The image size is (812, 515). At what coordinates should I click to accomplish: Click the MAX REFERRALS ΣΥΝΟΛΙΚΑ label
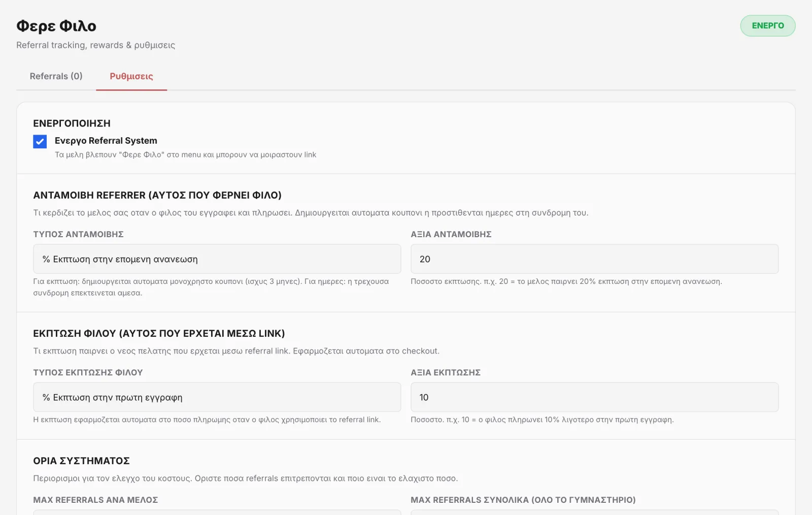[x=523, y=500]
